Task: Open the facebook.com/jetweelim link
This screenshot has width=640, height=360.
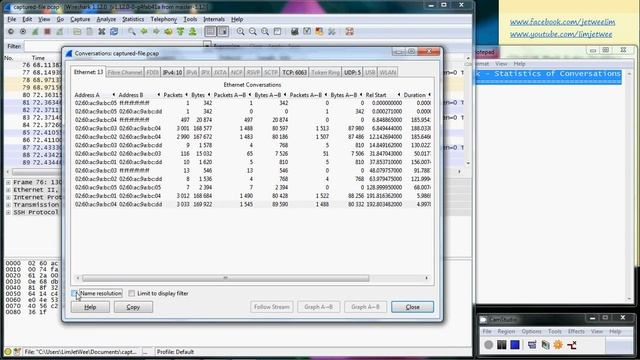Action: point(562,22)
